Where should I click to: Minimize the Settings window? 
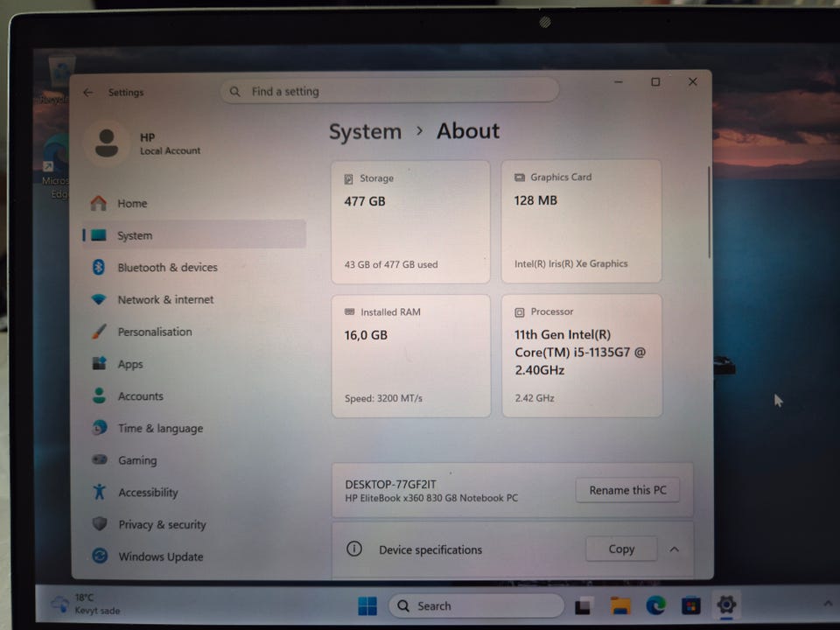619,82
